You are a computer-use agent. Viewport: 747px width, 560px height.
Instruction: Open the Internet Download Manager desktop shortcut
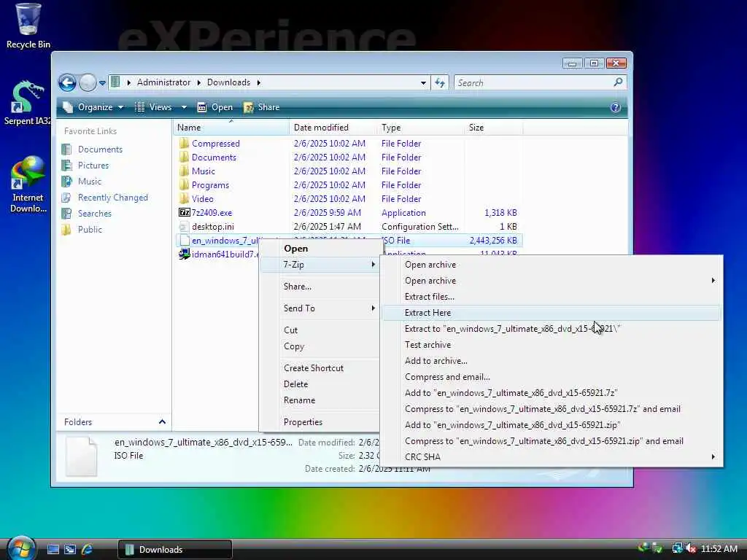pyautogui.click(x=28, y=184)
